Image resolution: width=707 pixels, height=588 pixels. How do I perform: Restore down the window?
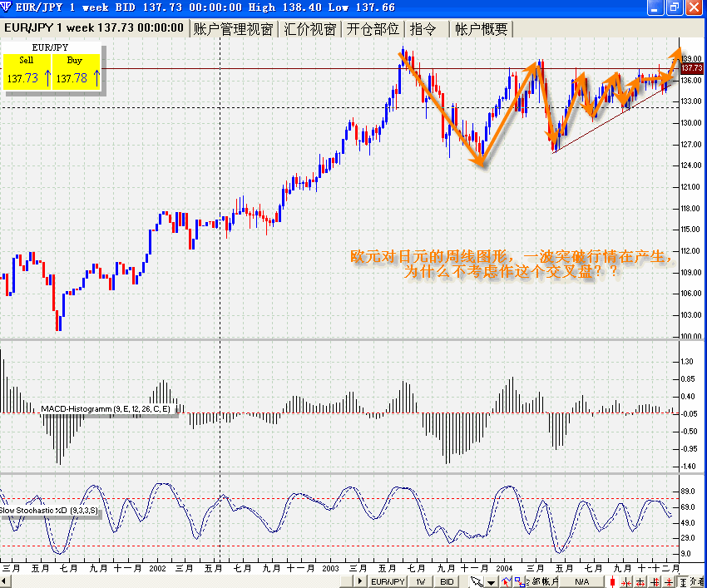(675, 7)
